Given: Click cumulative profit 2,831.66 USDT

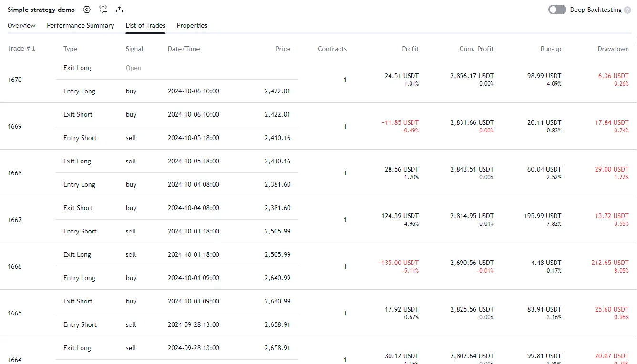Looking at the screenshot, I should [x=472, y=122].
